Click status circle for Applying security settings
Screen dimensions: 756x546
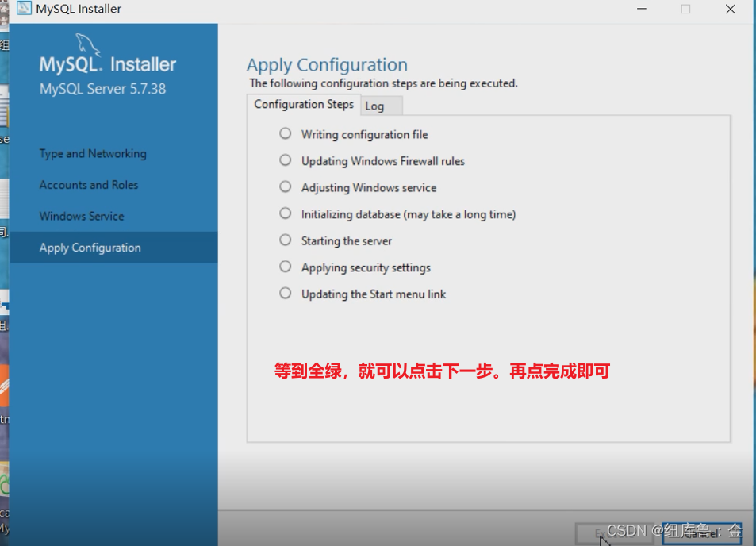click(x=286, y=266)
